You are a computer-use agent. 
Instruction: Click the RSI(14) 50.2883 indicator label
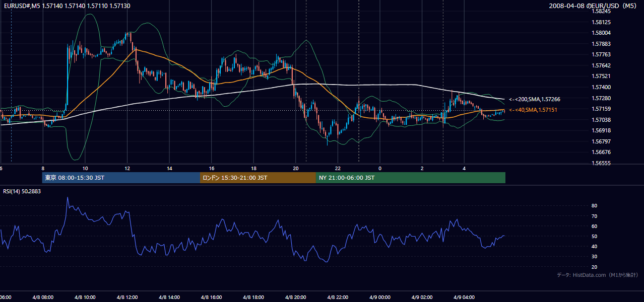pyautogui.click(x=22, y=191)
